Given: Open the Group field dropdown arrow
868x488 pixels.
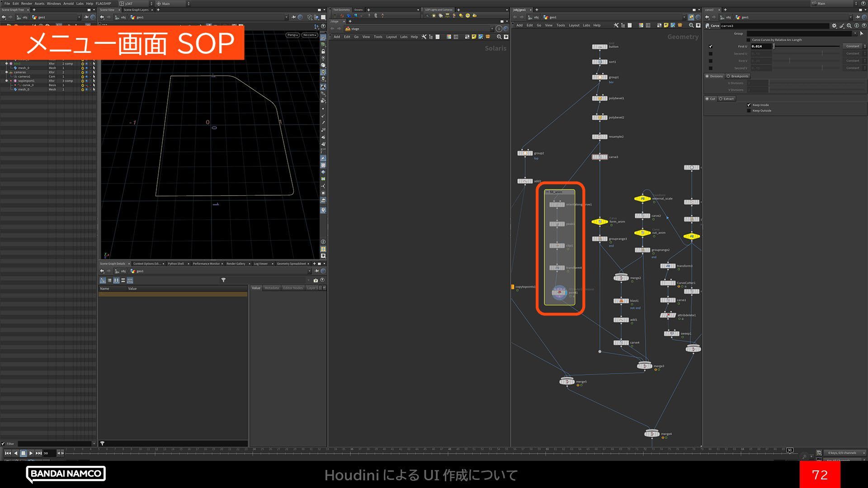Looking at the screenshot, I should point(854,33).
